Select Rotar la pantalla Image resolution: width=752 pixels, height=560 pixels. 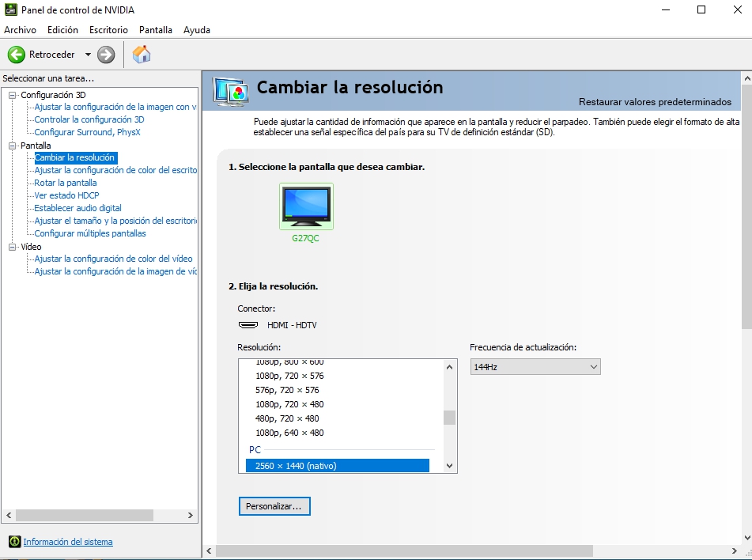tap(65, 183)
